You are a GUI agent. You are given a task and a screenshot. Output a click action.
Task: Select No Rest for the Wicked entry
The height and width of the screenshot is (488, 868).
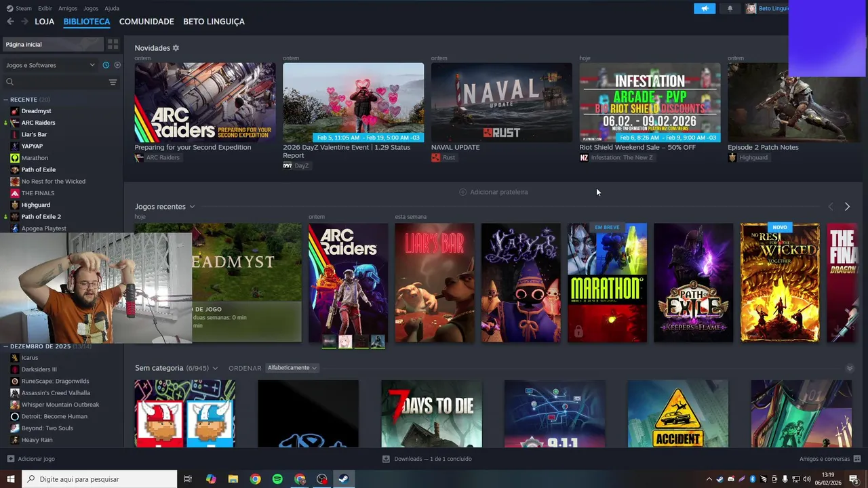point(53,181)
